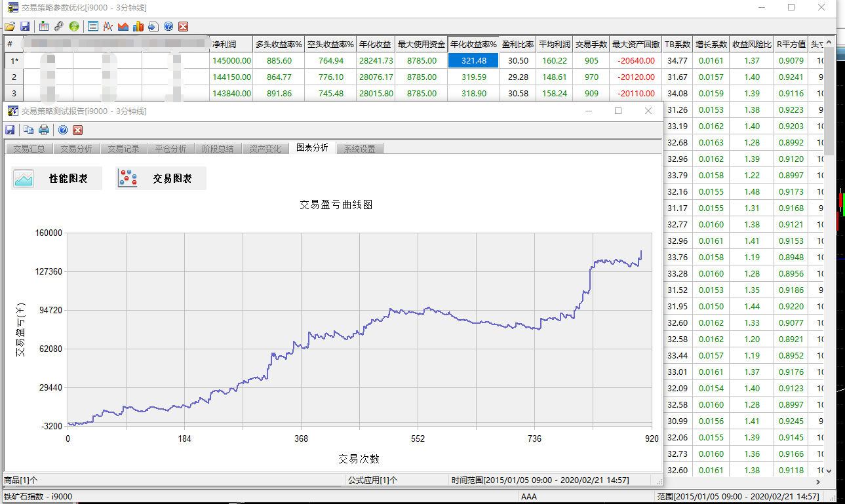The image size is (845, 504).
Task: Print the strategy test report
Action: coord(44,130)
